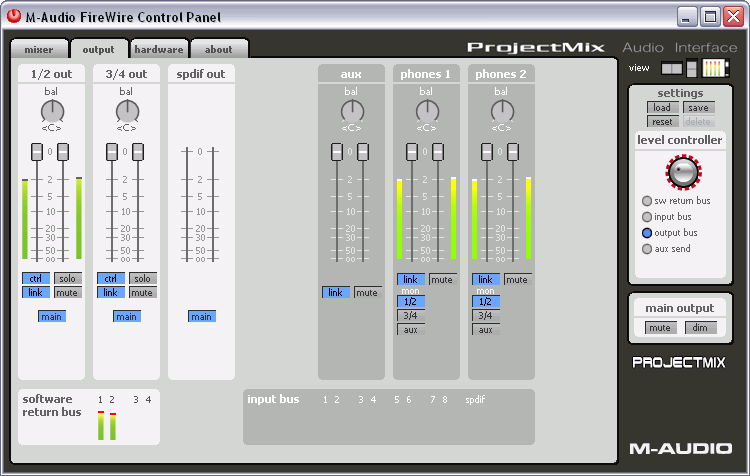
Task: Mute the 1/2 out channel
Action: click(x=67, y=292)
